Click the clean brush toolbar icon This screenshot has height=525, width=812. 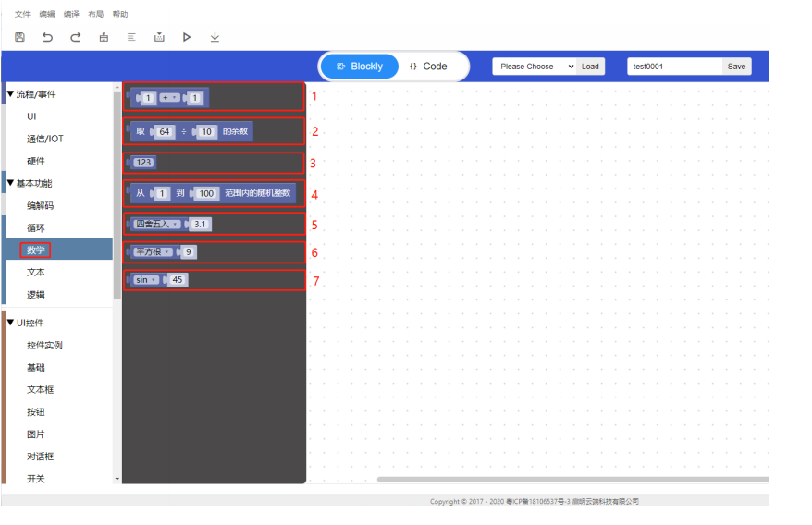click(x=104, y=37)
